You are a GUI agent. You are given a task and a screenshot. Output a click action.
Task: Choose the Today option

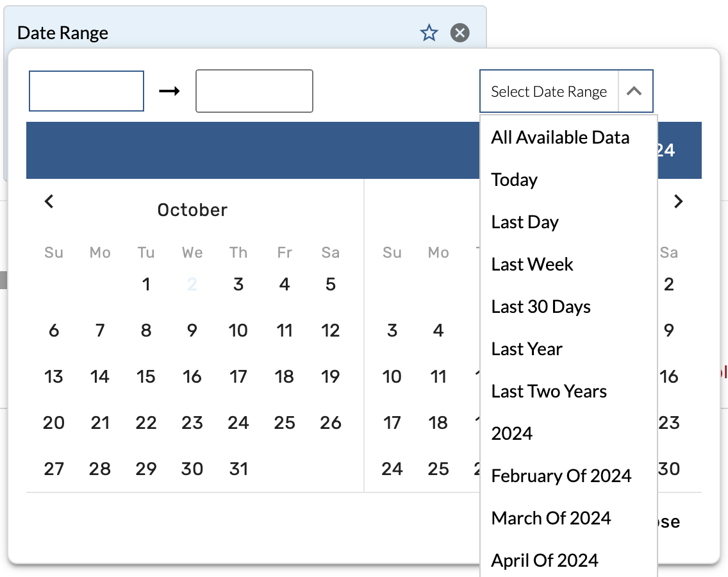pos(515,180)
